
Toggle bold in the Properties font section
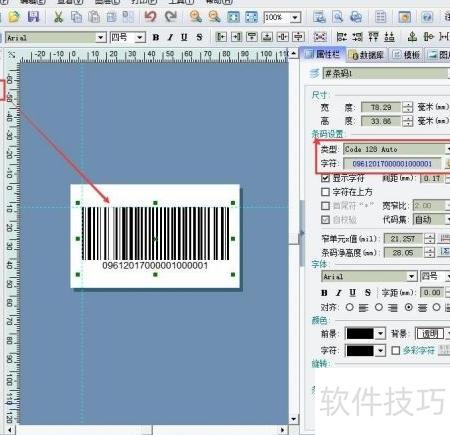(324, 293)
